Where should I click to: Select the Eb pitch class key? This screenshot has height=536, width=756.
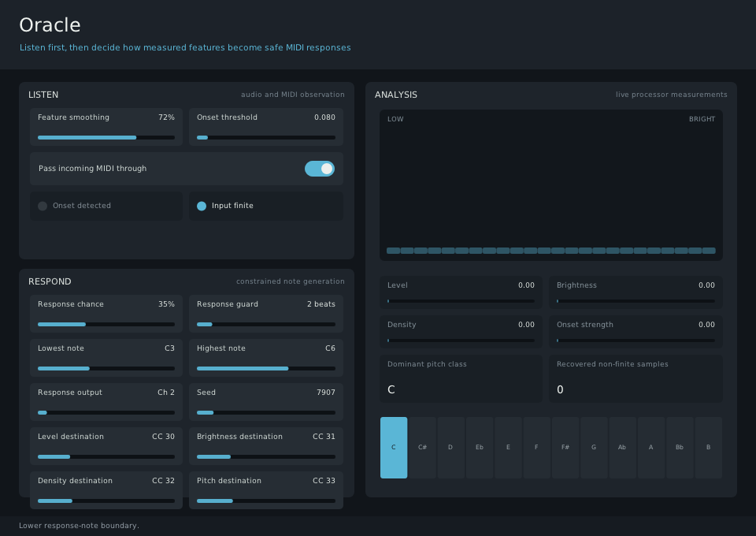tap(480, 448)
